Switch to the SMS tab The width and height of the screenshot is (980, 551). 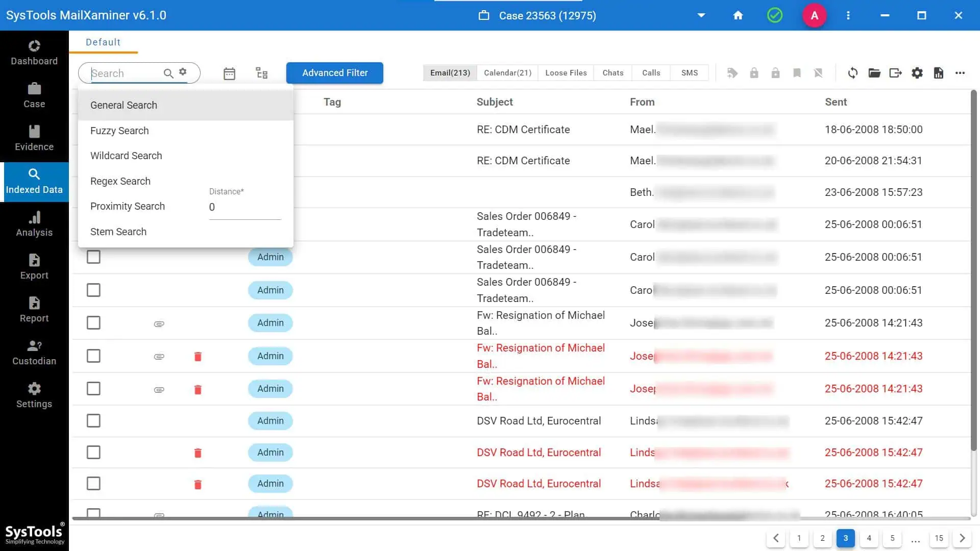click(x=690, y=73)
